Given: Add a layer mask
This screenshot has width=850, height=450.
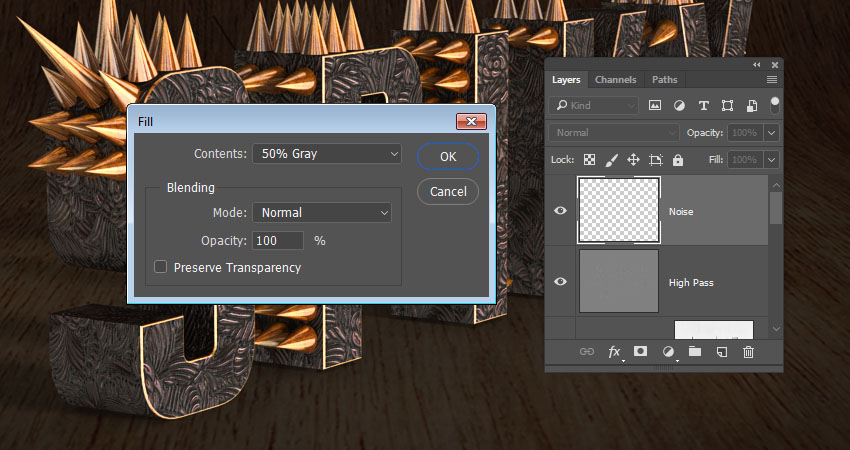Looking at the screenshot, I should click(x=640, y=351).
